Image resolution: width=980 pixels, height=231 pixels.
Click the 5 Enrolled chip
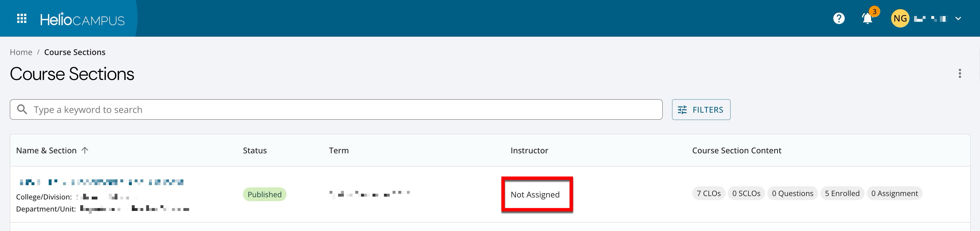[x=842, y=193]
